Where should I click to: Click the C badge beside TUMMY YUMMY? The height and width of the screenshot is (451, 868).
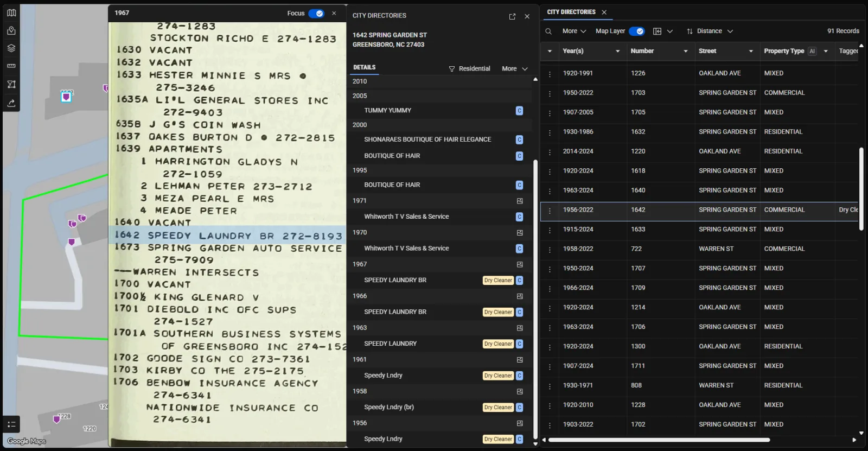click(519, 110)
